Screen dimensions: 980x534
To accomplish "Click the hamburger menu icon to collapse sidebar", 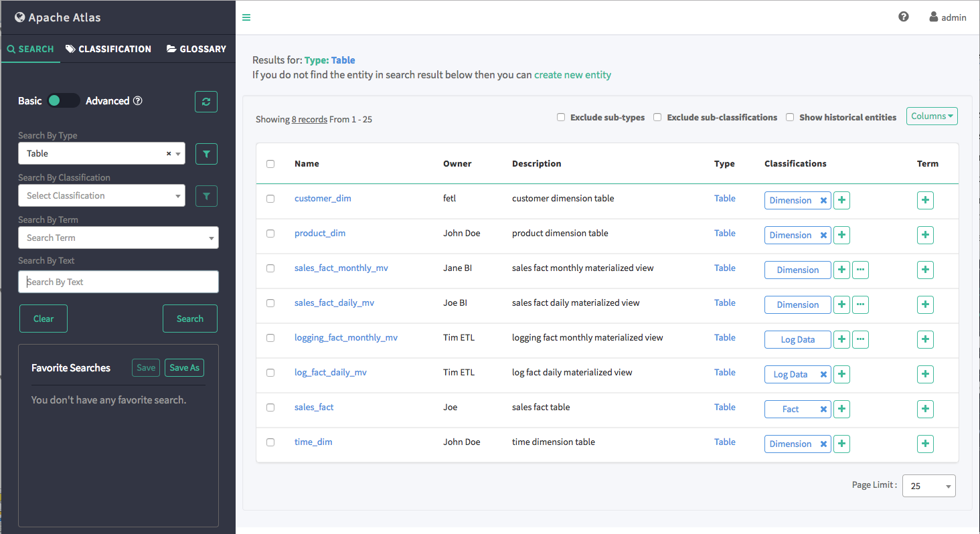I will pos(246,17).
